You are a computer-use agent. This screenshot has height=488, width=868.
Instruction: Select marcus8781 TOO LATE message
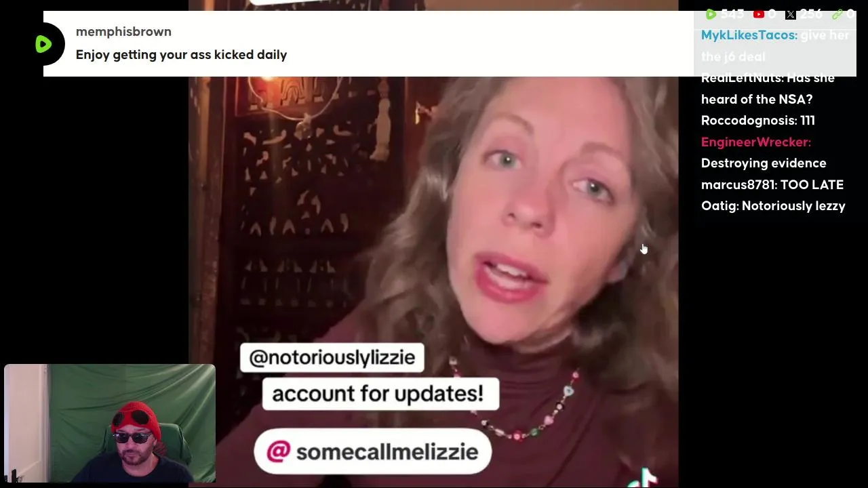point(772,184)
